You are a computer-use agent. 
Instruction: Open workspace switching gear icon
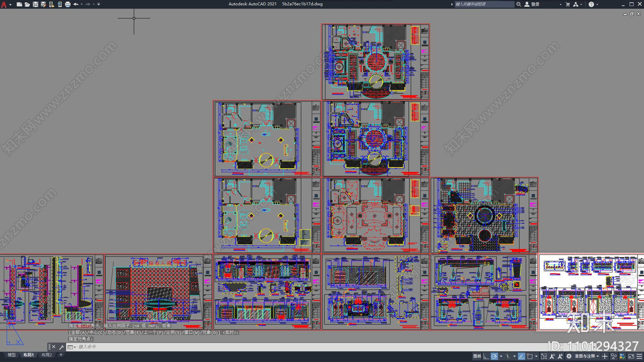pyautogui.click(x=569, y=356)
